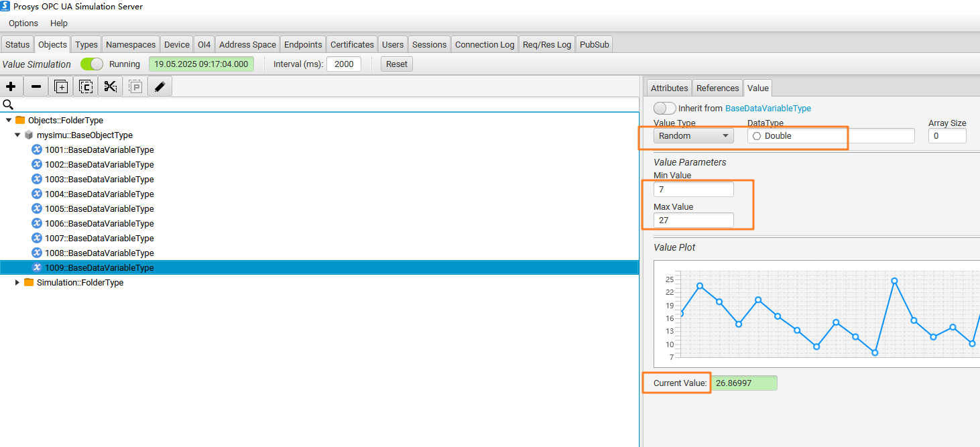Click the BaseDataVariableType link

tap(768, 108)
